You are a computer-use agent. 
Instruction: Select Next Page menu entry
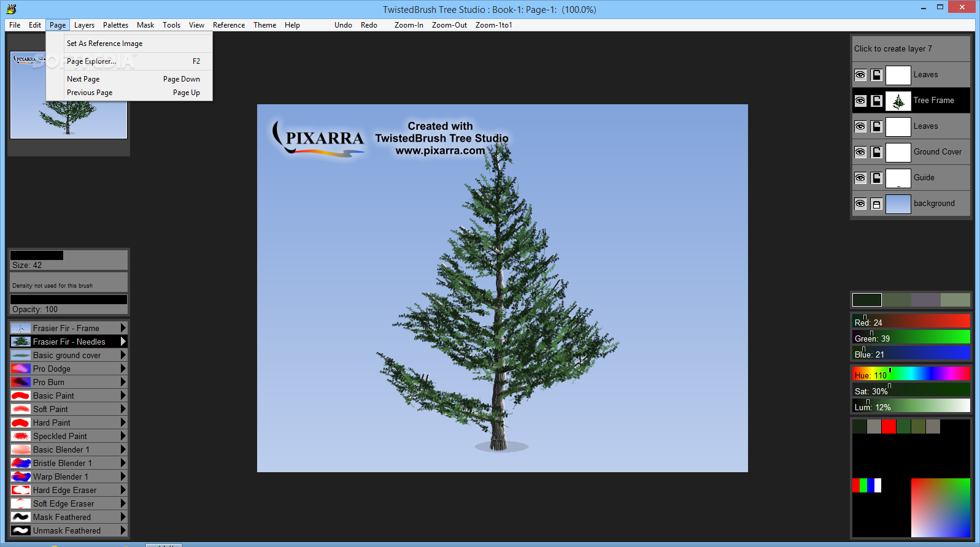pos(129,79)
